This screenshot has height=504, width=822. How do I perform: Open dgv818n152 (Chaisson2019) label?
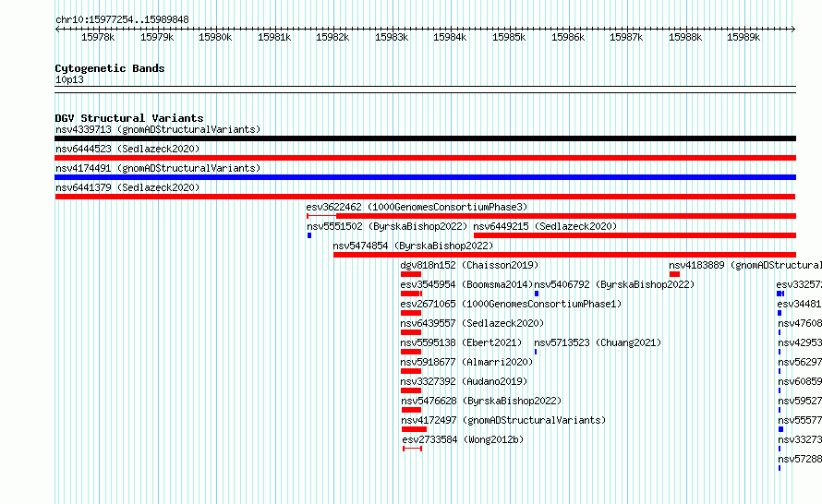[469, 265]
